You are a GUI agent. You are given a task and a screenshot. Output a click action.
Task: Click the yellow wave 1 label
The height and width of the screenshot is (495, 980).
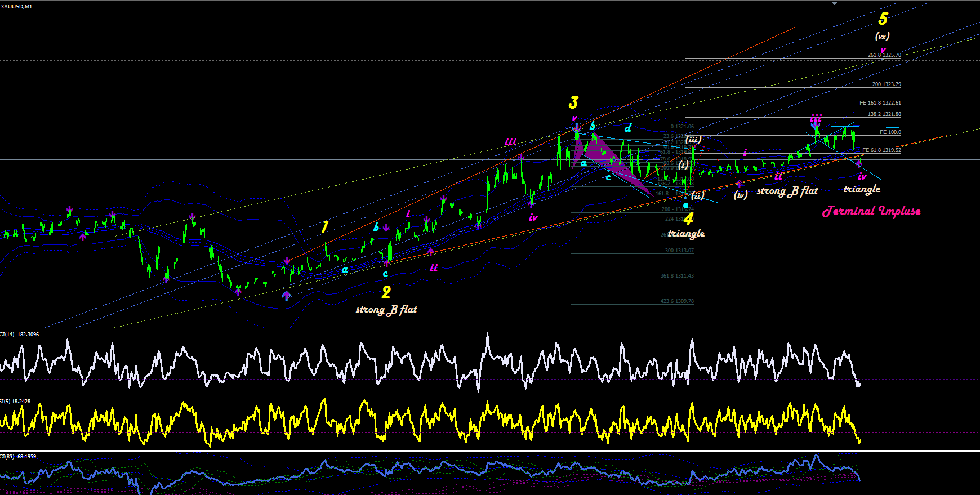(x=324, y=228)
